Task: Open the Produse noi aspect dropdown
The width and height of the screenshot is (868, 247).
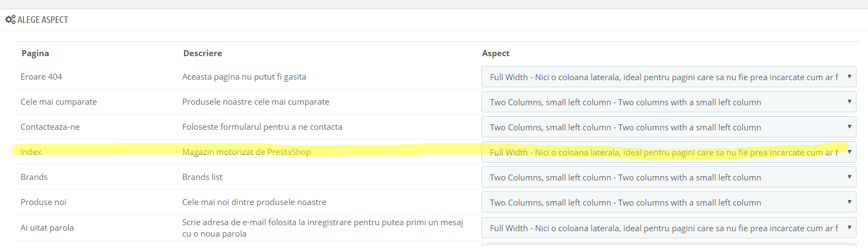Action: [668, 202]
